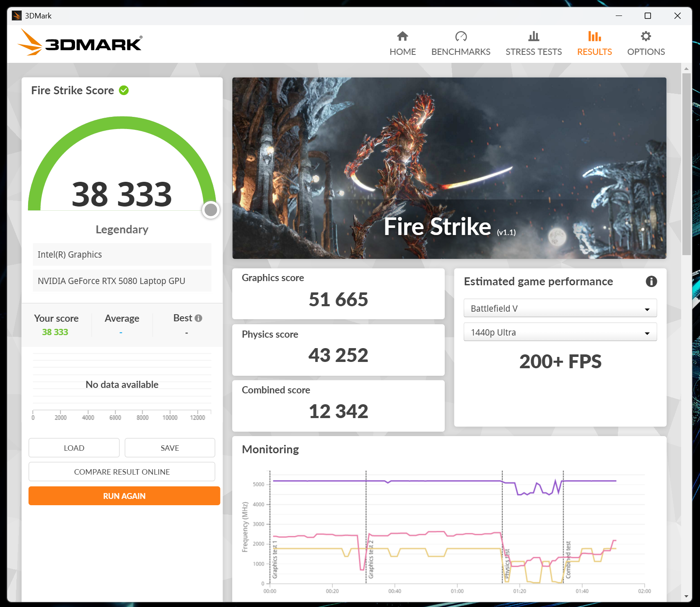The image size is (700, 607).
Task: Click the 'Legendary' rating label
Action: (122, 230)
